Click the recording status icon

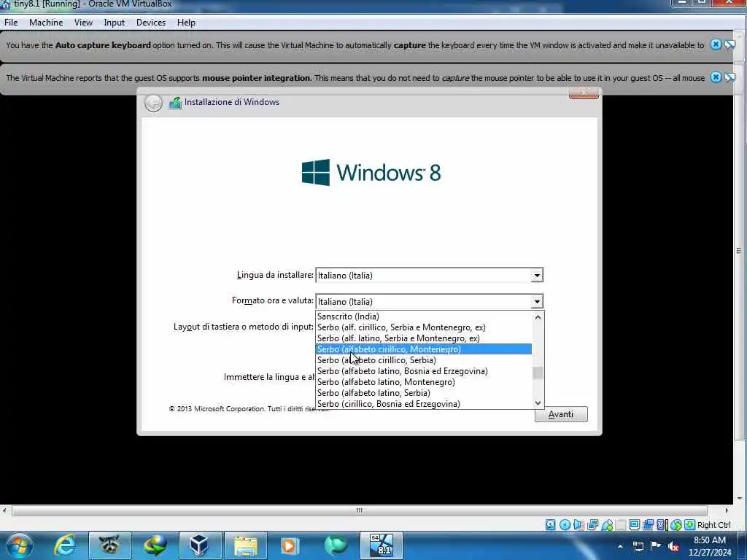(x=648, y=525)
